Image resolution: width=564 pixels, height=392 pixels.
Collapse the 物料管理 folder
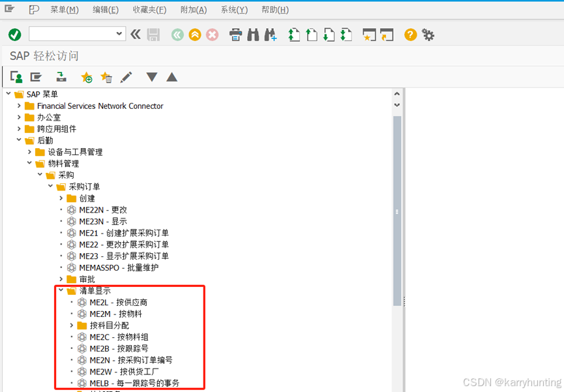(x=29, y=163)
